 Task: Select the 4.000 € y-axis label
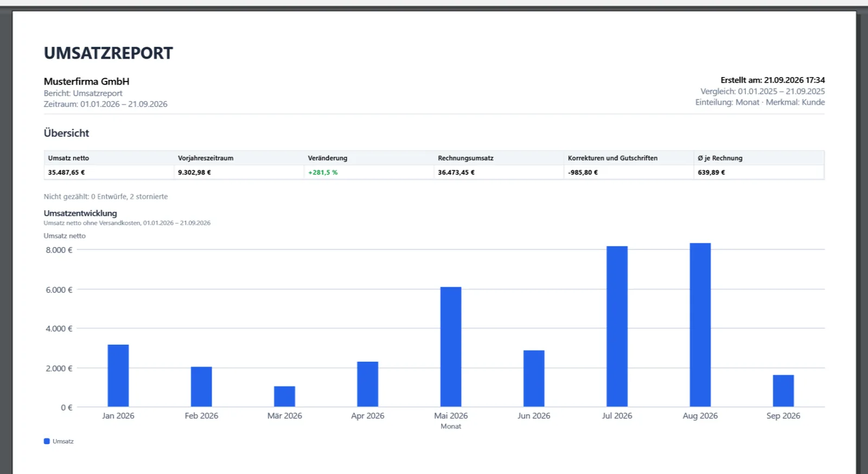click(x=59, y=329)
